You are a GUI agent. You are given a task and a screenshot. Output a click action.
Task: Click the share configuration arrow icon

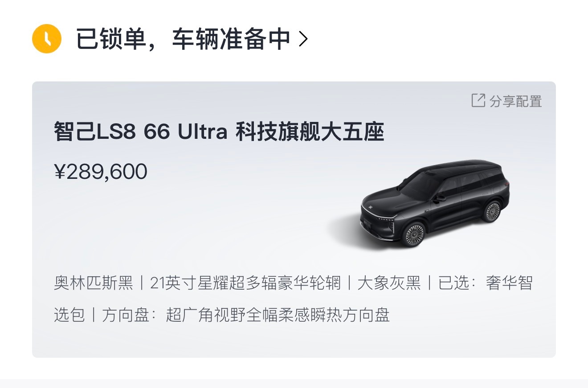click(x=478, y=101)
